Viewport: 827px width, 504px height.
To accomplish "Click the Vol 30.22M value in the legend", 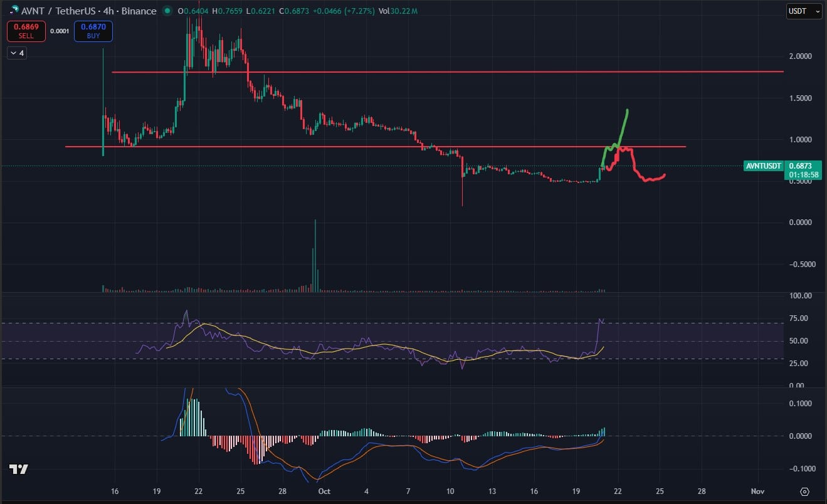I will point(399,11).
